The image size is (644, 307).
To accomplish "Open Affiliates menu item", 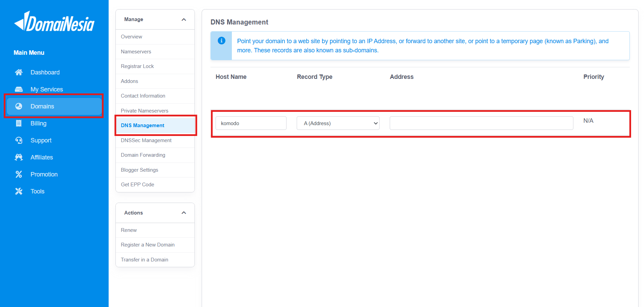I will coord(54,157).
